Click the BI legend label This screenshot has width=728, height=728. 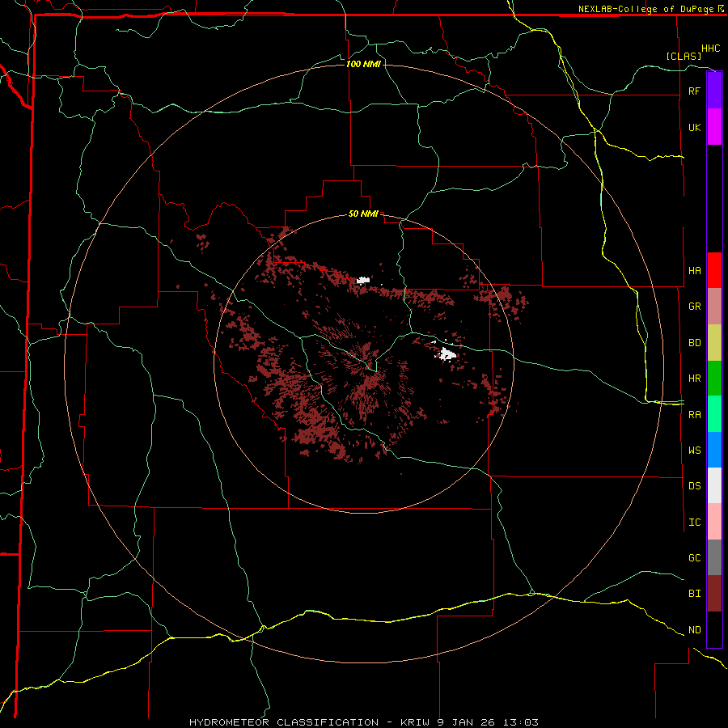(694, 594)
